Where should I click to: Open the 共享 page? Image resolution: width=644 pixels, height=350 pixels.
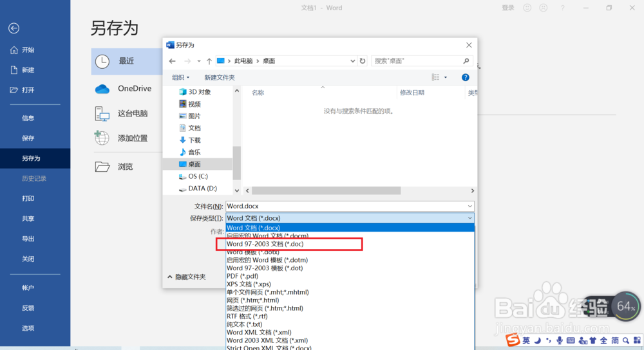pos(28,219)
